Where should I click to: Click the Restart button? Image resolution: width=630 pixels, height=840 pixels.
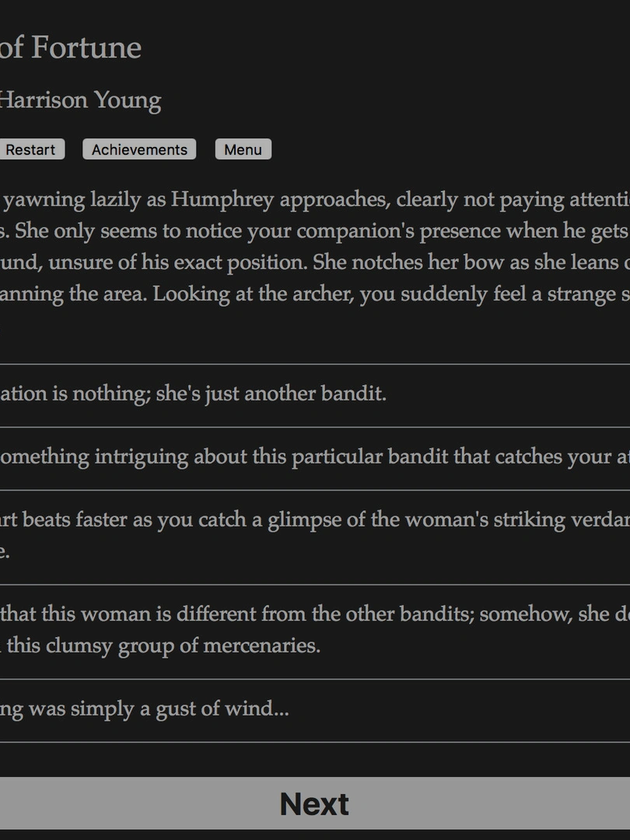(31, 149)
